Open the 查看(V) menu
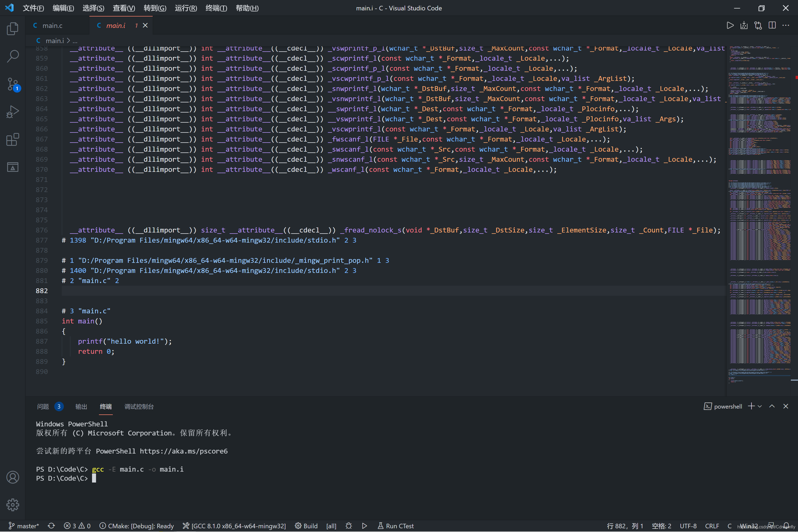The width and height of the screenshot is (798, 532). [124, 8]
